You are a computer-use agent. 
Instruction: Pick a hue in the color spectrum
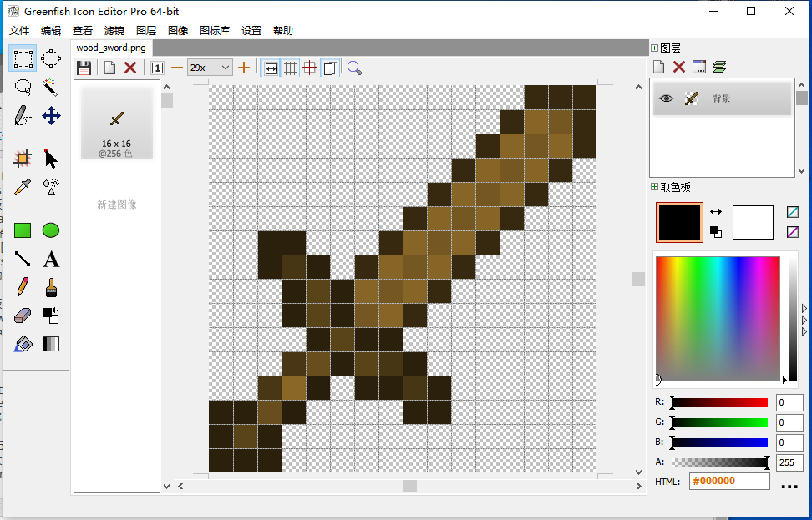click(x=718, y=318)
